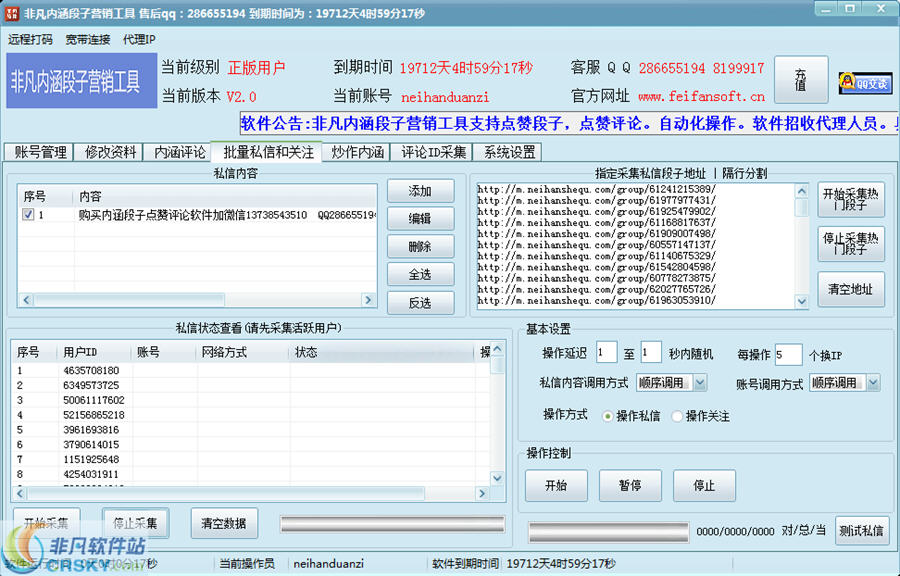Image resolution: width=900 pixels, height=576 pixels.
Task: Click the 开始采集 button
Action: pyautogui.click(x=46, y=523)
